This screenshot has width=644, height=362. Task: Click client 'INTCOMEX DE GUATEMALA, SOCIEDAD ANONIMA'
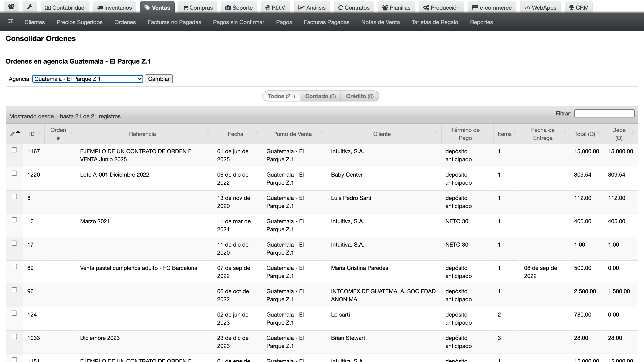pos(383,295)
